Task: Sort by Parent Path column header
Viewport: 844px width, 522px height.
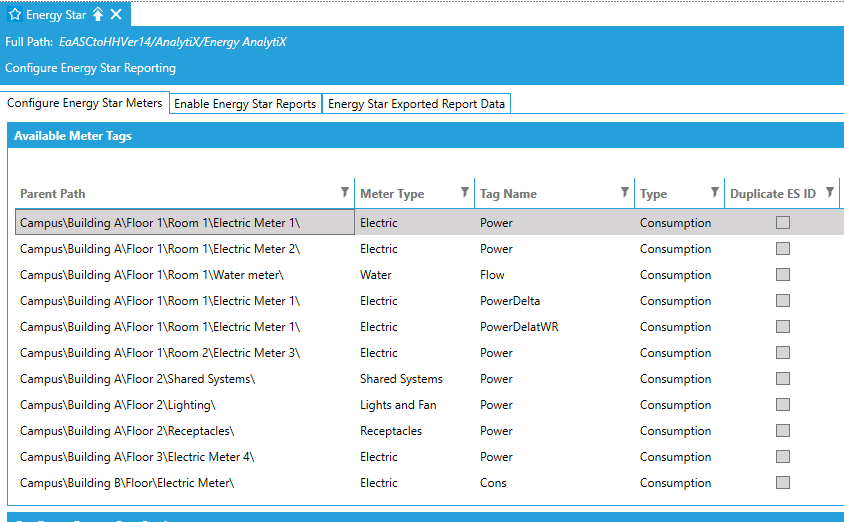Action: point(53,194)
